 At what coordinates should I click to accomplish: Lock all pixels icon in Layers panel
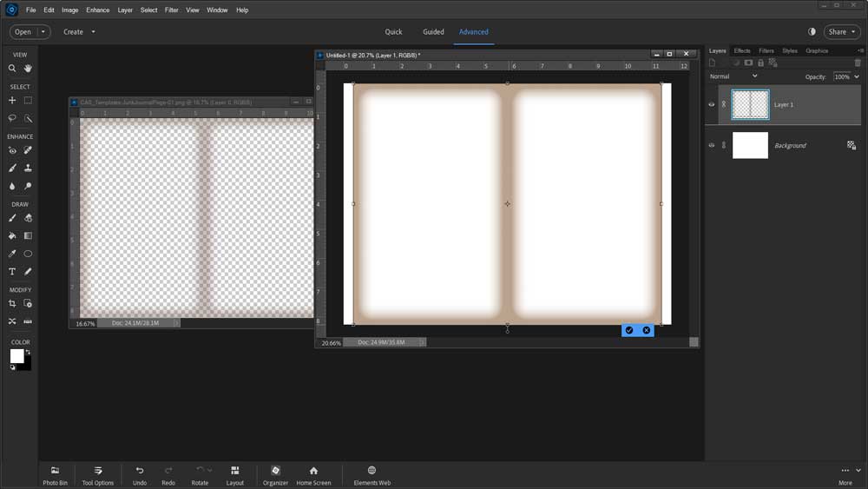760,63
